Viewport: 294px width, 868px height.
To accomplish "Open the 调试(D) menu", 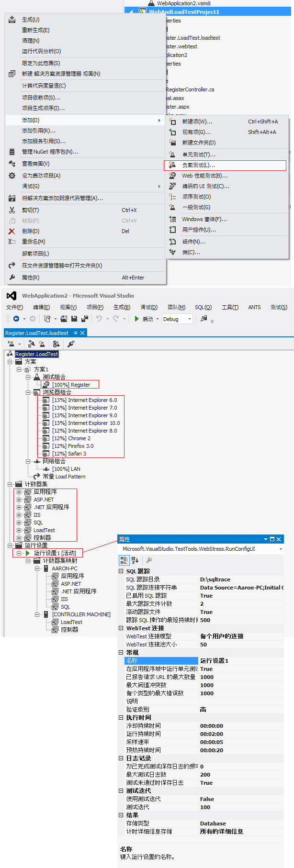I will click(149, 307).
